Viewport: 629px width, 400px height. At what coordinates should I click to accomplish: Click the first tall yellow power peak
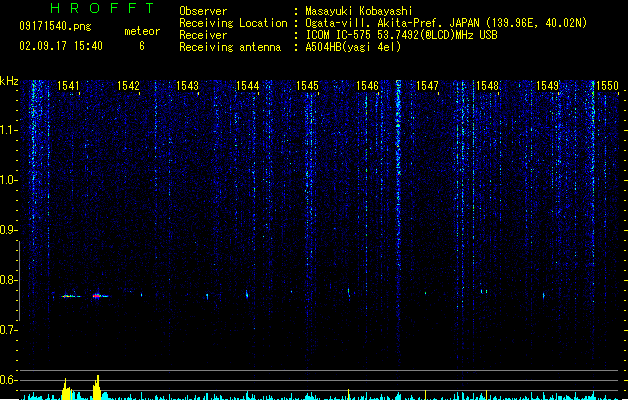tap(66, 389)
